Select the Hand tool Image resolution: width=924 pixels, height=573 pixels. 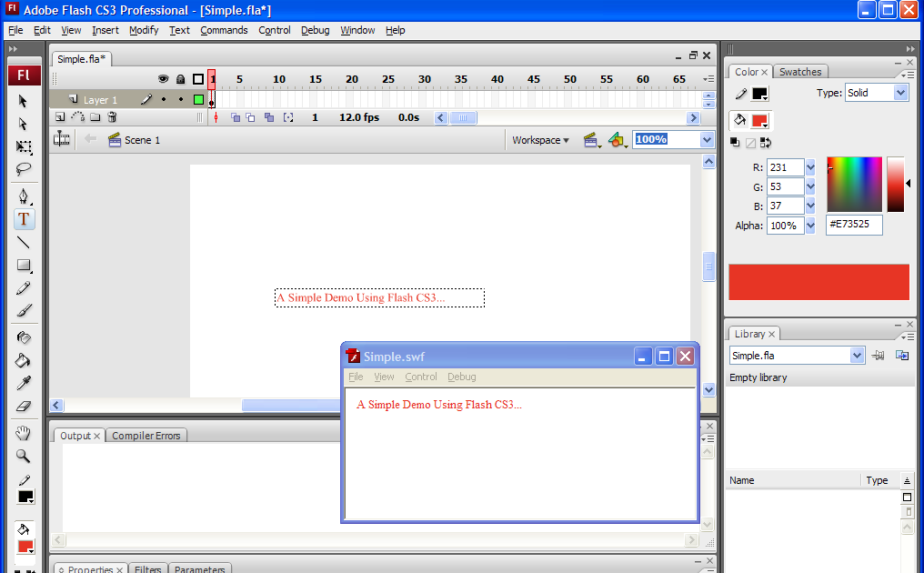24,433
